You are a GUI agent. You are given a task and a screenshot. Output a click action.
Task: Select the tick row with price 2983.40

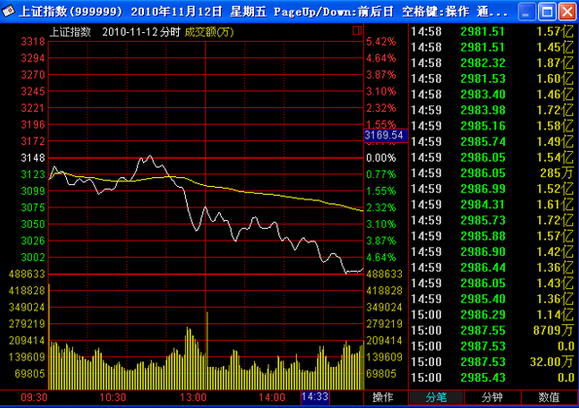point(493,94)
